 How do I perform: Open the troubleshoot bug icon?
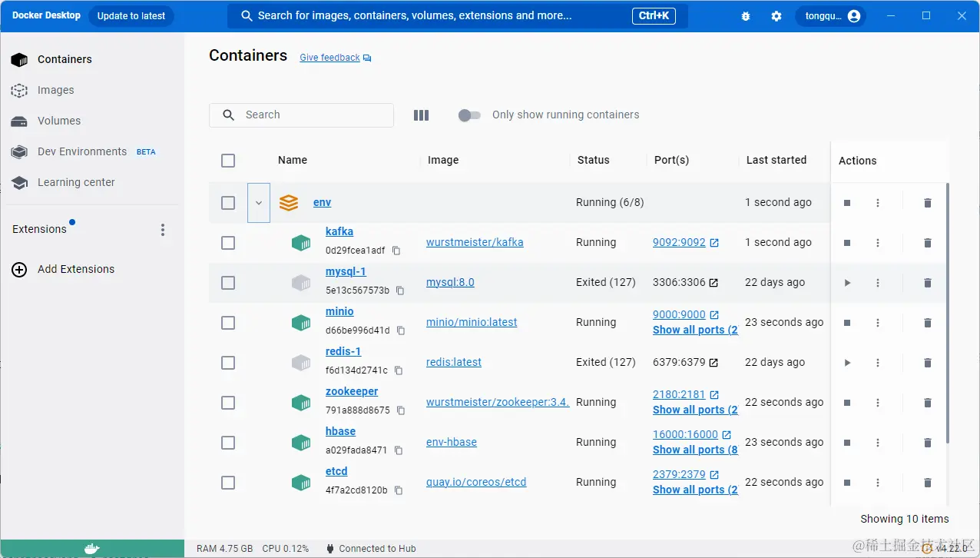pos(746,16)
